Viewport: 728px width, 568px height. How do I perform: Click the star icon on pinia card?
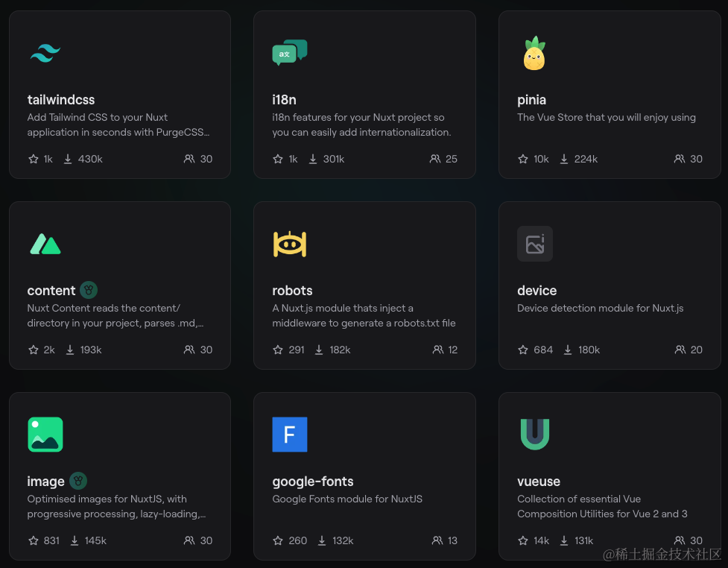point(523,159)
